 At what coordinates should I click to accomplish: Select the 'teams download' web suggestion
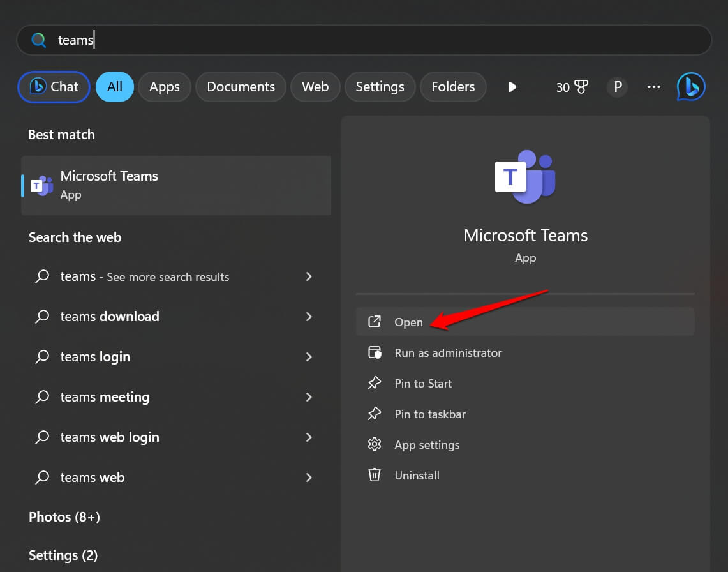click(176, 317)
